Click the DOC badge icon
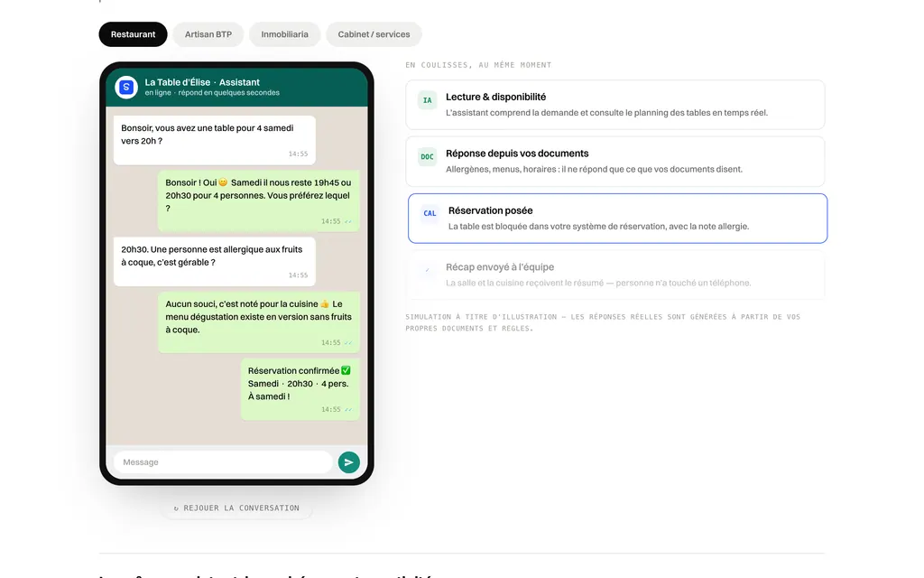Screen dimensions: 924x578 pyautogui.click(x=427, y=157)
